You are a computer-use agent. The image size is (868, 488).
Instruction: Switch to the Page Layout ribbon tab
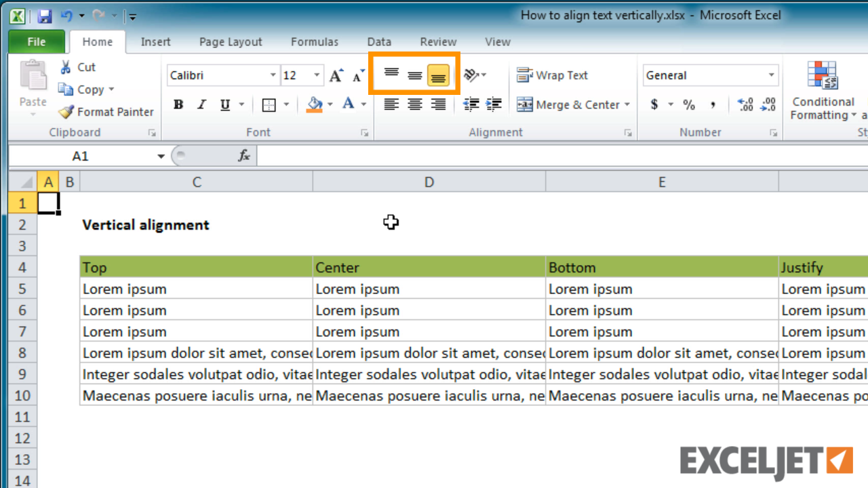click(230, 41)
